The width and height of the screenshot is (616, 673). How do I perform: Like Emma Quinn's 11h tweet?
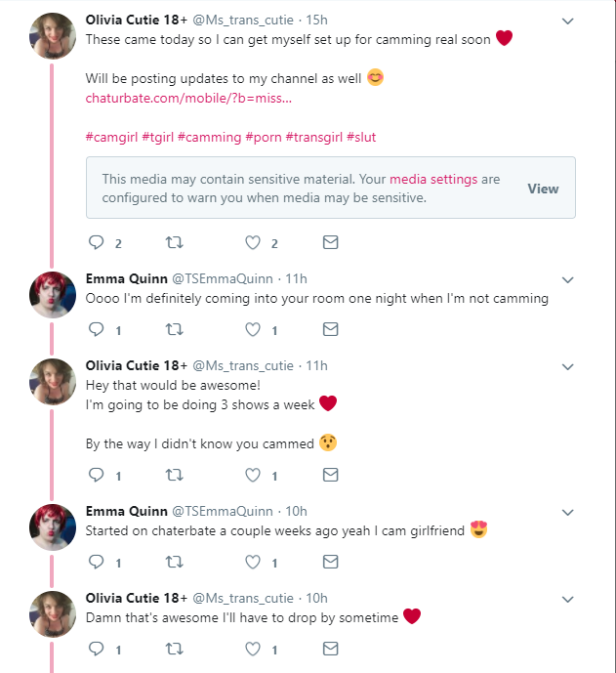(253, 329)
